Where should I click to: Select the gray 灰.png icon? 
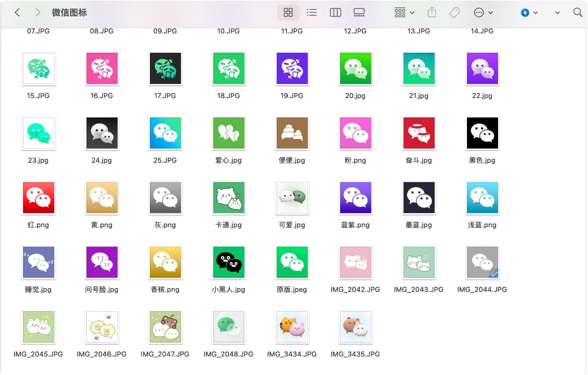coord(165,198)
